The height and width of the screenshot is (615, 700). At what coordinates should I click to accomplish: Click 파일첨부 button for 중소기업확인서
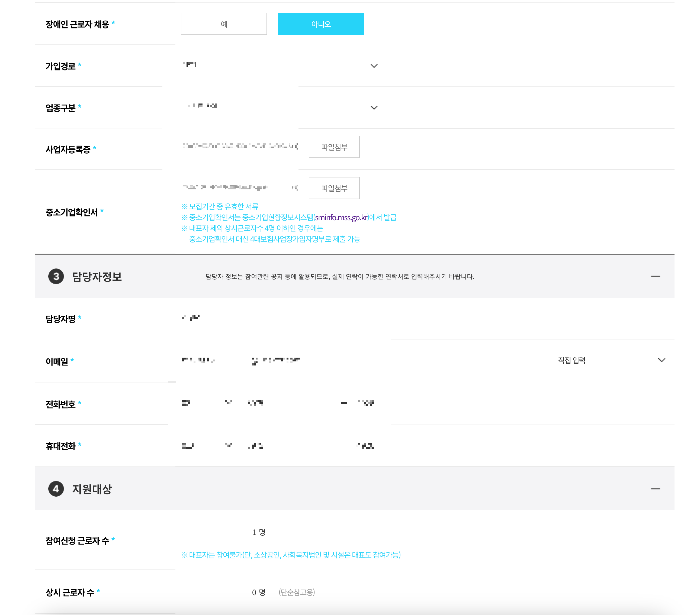pyautogui.click(x=334, y=188)
